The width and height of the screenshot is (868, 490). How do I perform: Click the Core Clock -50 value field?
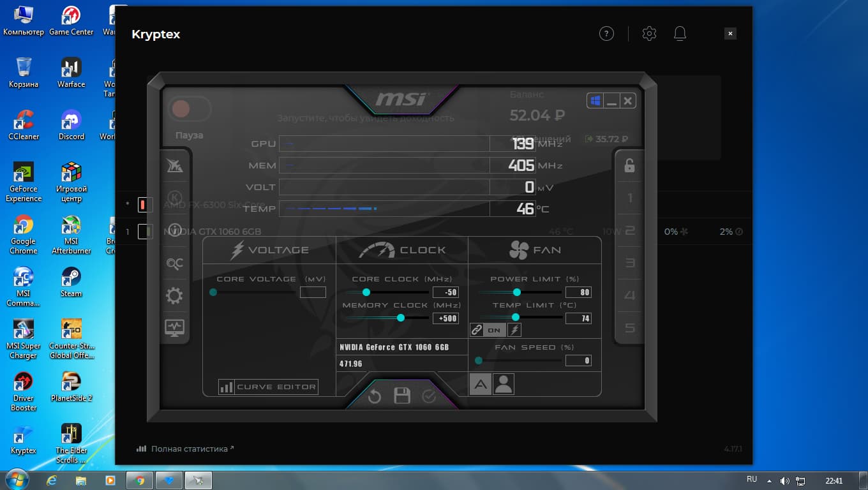445,292
